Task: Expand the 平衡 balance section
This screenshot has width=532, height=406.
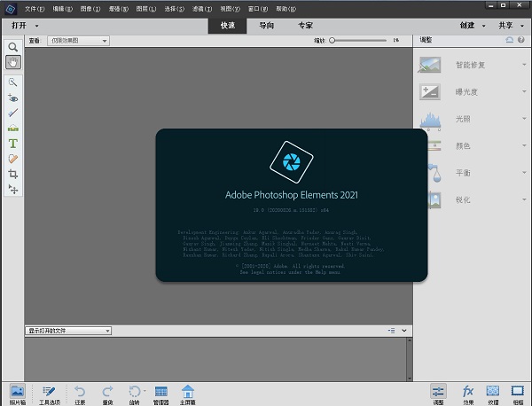Action: tap(524, 173)
